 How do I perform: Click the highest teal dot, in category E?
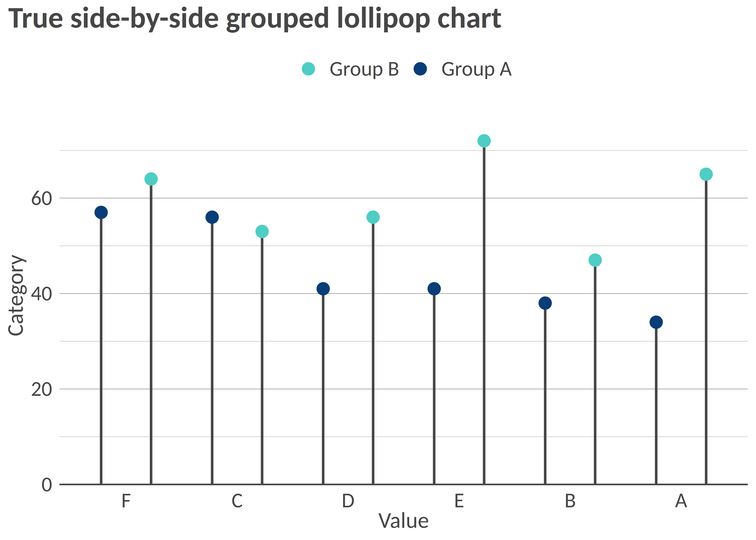pos(484,141)
